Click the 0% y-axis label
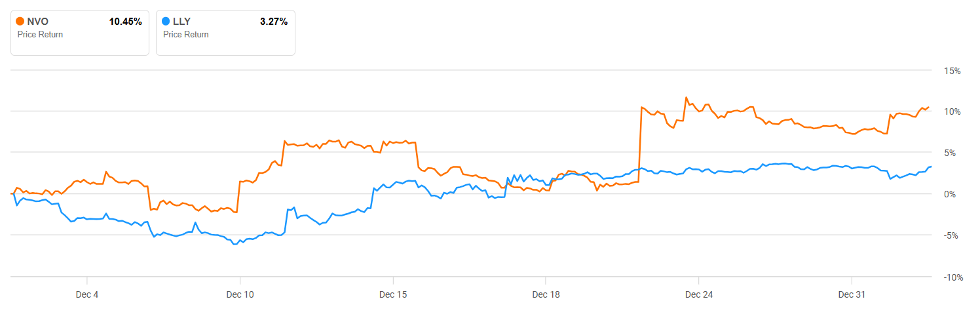Screen dimensions: 980x318 pos(954,195)
